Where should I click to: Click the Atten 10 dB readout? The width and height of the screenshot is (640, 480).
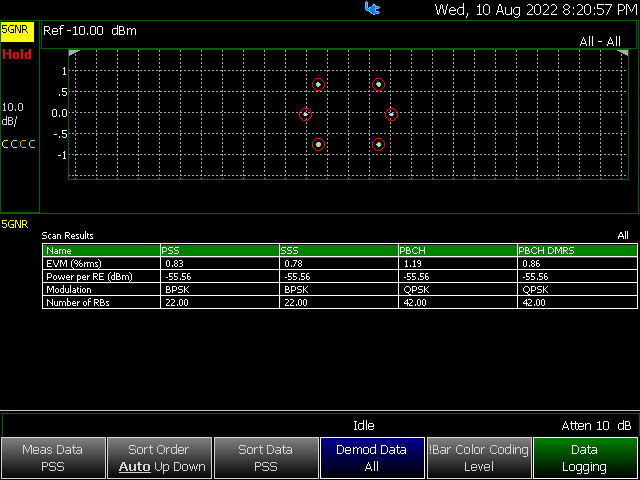tap(596, 426)
